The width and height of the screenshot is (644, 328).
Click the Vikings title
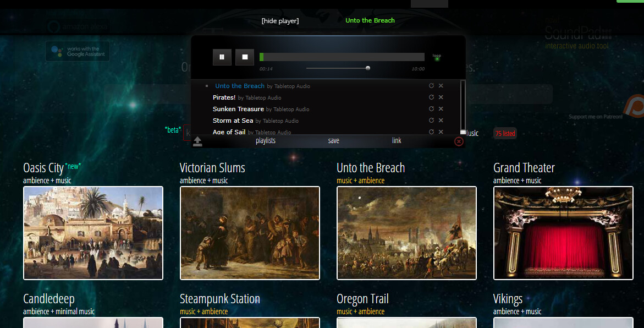click(x=508, y=299)
